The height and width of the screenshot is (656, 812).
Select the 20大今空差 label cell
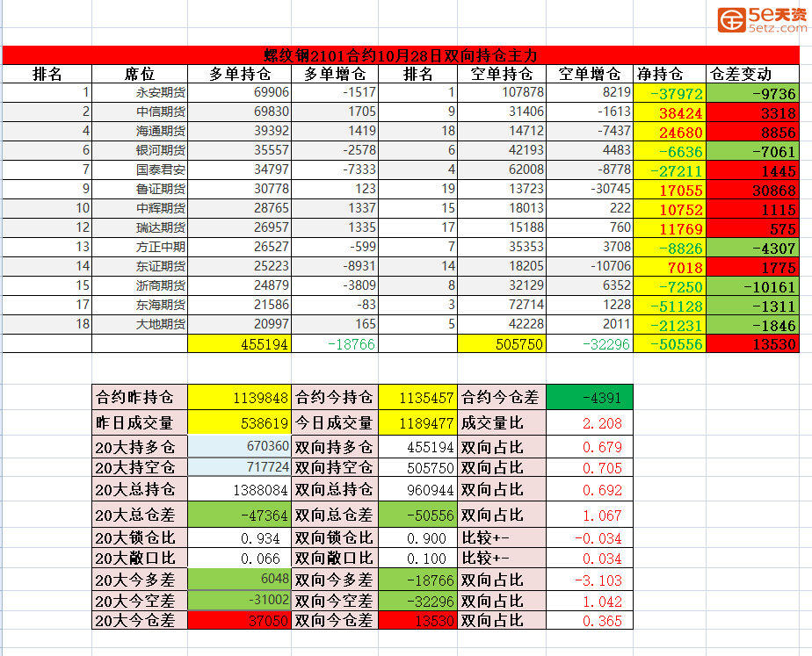click(x=140, y=600)
